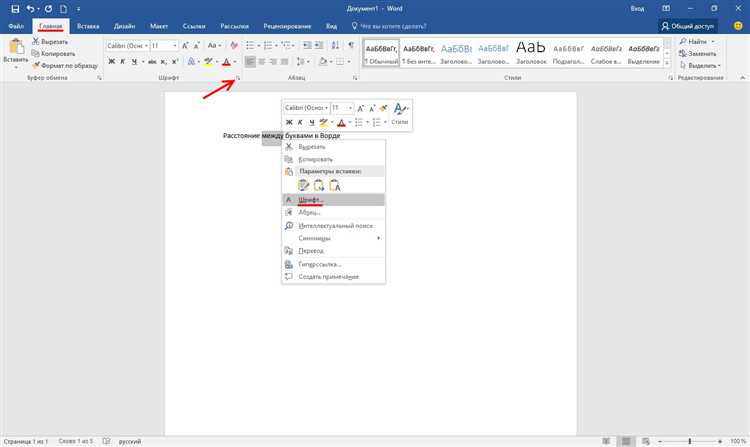Screen dimensions: 750x447
Task: Click the Redo icon in title bar
Action: click(48, 9)
